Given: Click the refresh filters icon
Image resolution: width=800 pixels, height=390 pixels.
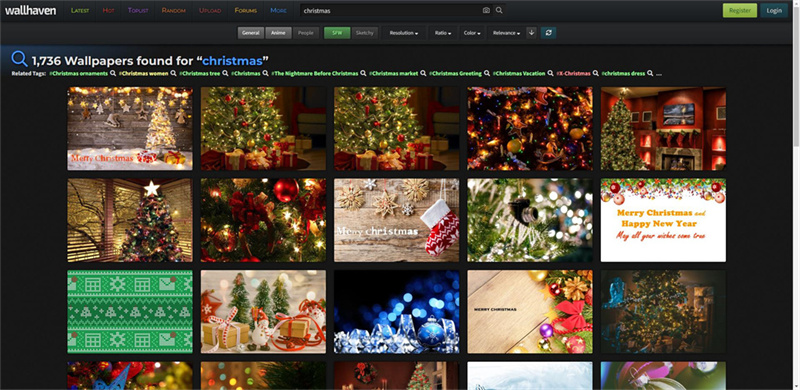Looking at the screenshot, I should click(548, 33).
